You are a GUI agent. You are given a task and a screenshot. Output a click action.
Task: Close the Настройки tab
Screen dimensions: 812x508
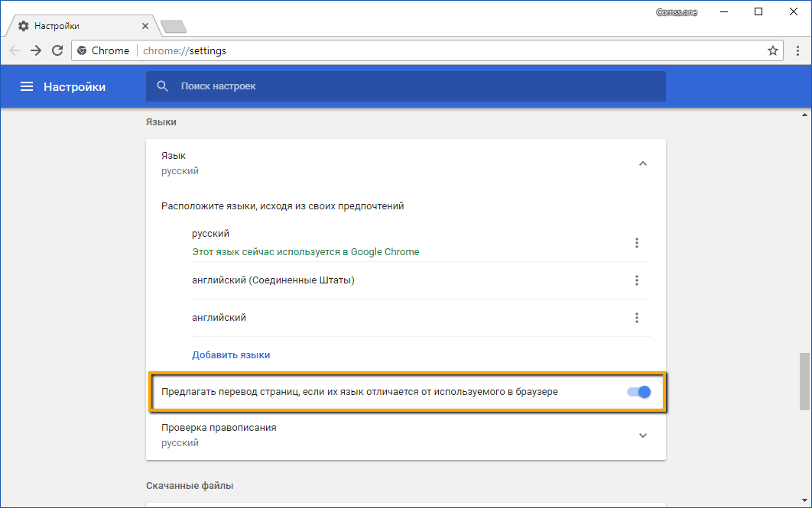coord(146,26)
